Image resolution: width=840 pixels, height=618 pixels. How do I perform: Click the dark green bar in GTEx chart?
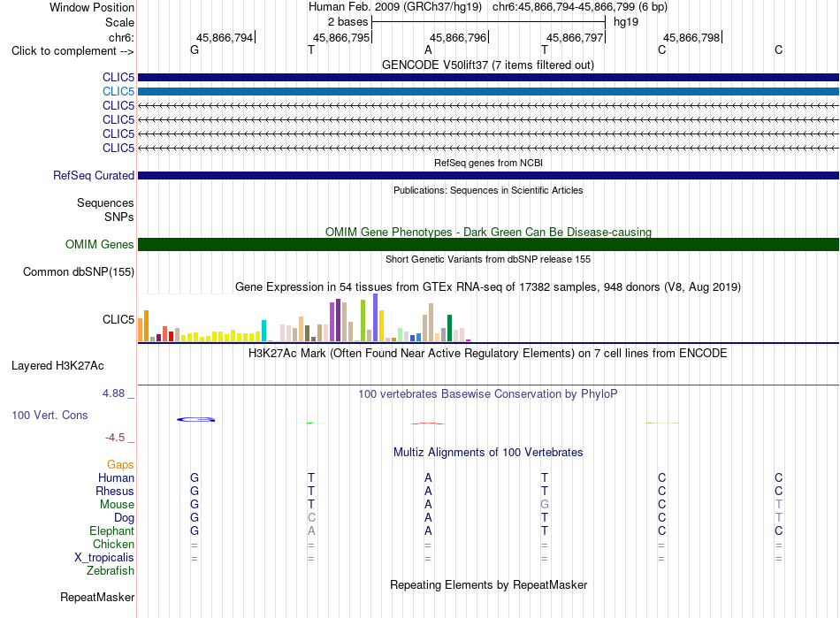click(449, 328)
